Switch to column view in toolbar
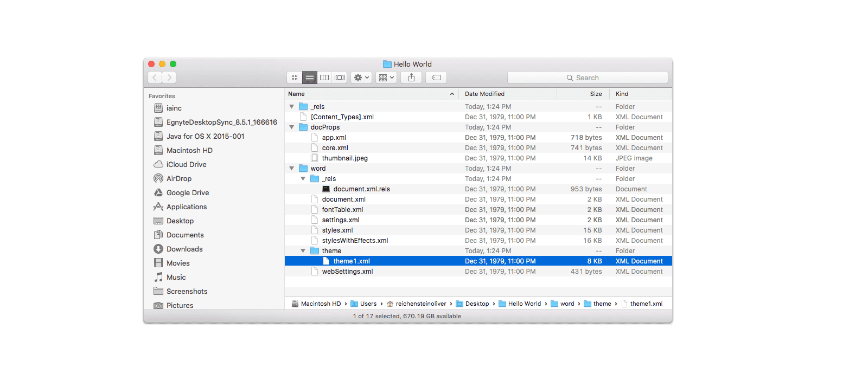The height and width of the screenshot is (380, 868). pyautogui.click(x=324, y=78)
